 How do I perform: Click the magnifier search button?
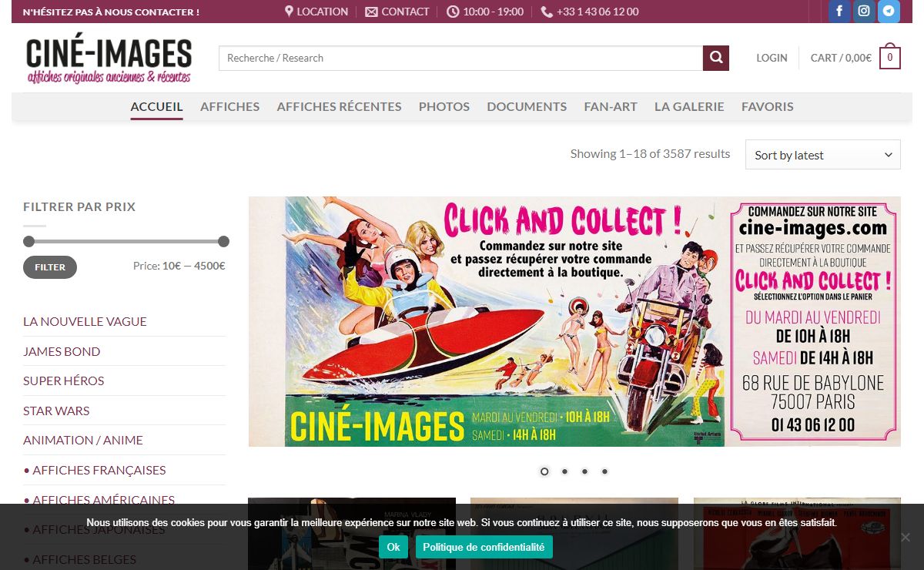[716, 58]
